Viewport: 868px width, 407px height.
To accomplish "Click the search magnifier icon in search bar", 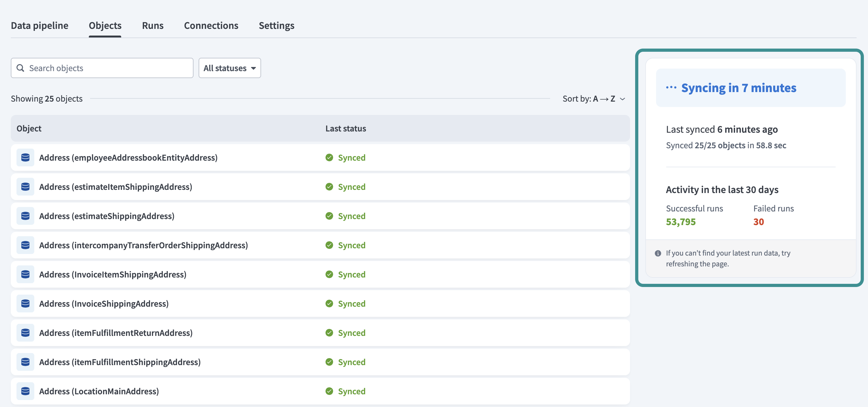I will click(x=21, y=68).
